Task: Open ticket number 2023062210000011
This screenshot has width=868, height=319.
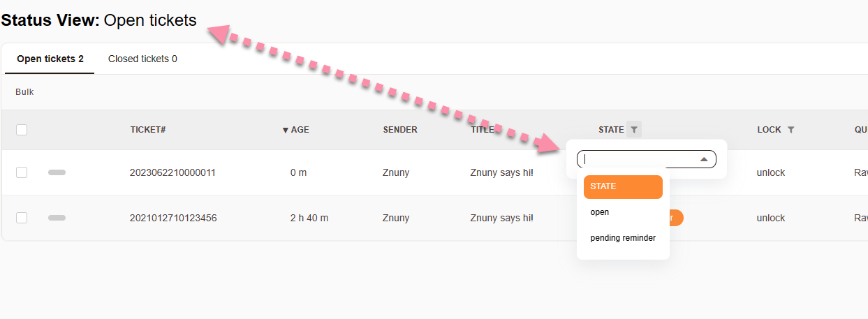Action: (x=172, y=172)
